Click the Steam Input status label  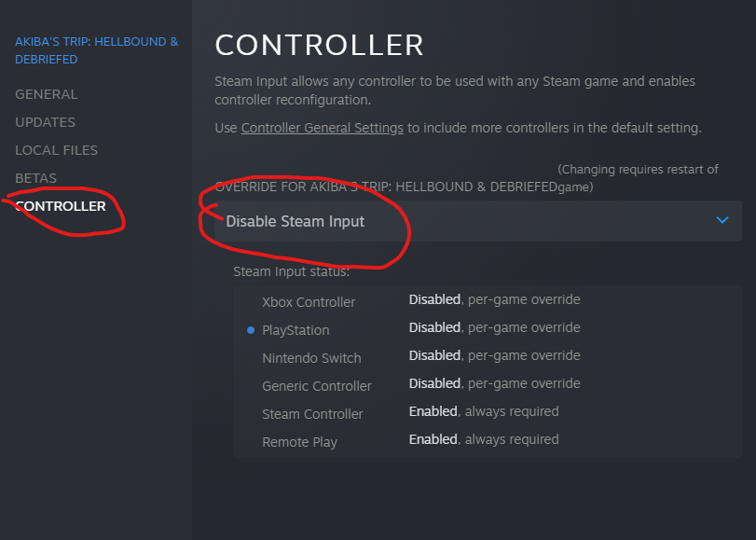tap(291, 272)
